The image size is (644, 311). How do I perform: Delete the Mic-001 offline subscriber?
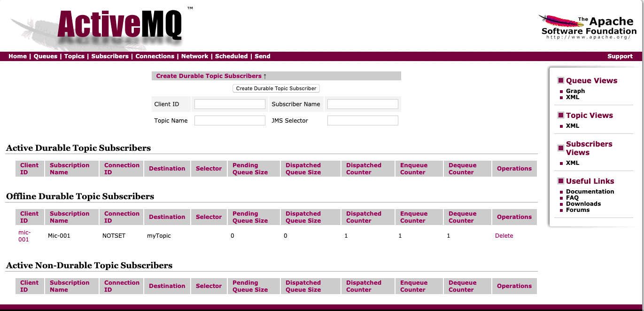click(504, 236)
